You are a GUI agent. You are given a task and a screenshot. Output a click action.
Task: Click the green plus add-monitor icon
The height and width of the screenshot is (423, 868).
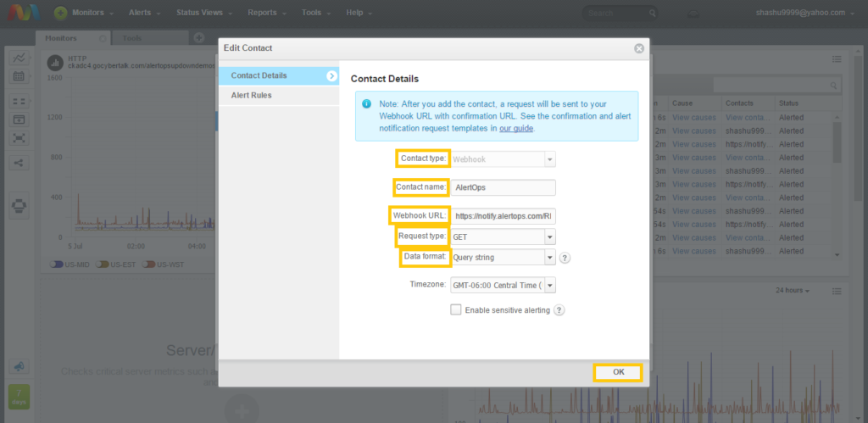[61, 13]
